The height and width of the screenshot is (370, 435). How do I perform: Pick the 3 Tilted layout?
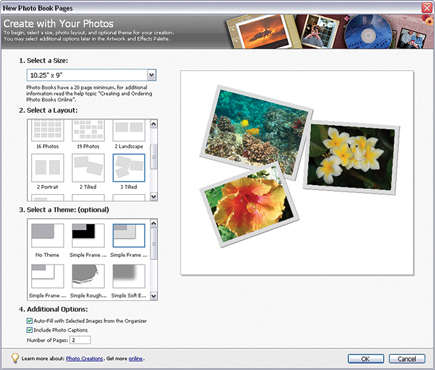129,168
